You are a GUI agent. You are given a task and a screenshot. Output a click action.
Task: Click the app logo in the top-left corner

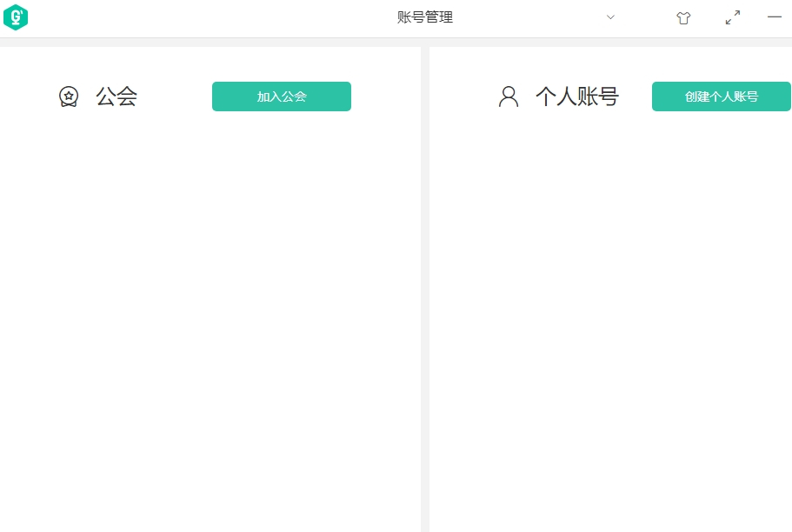tap(16, 17)
